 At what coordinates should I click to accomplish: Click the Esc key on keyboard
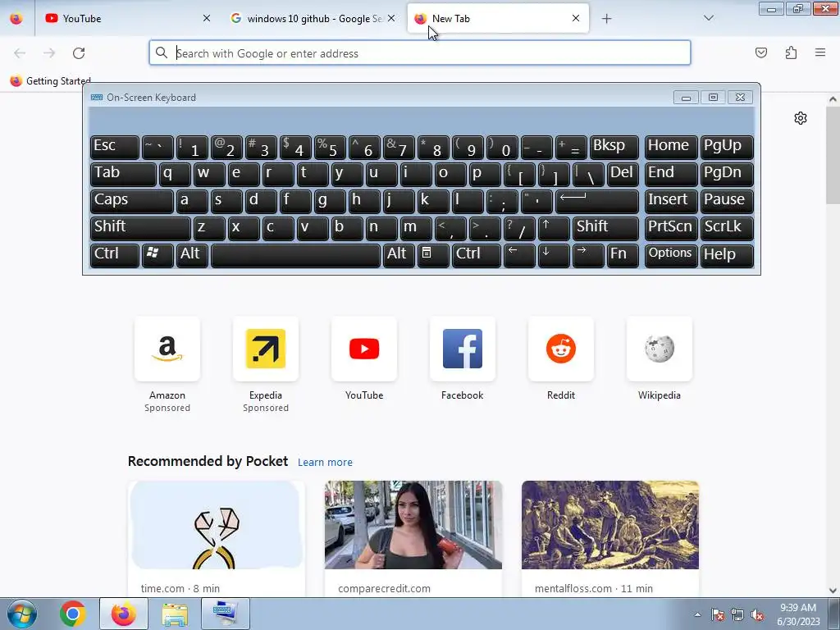(115, 147)
